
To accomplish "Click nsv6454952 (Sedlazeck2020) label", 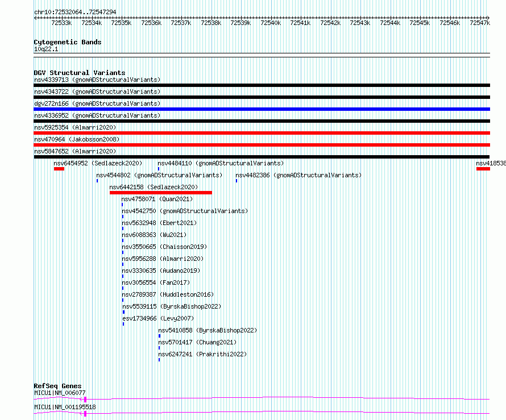I will 98,163.
